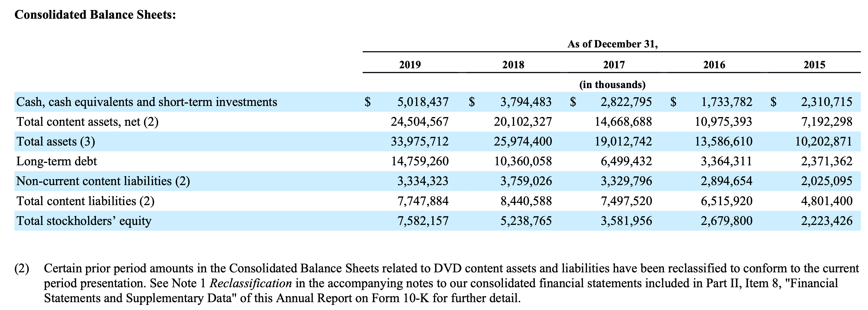Click the Total content assets, net label

[x=87, y=121]
